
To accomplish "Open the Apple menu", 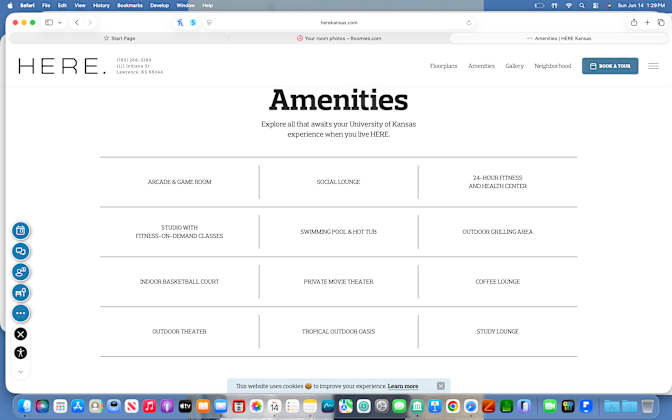I will click(x=10, y=6).
